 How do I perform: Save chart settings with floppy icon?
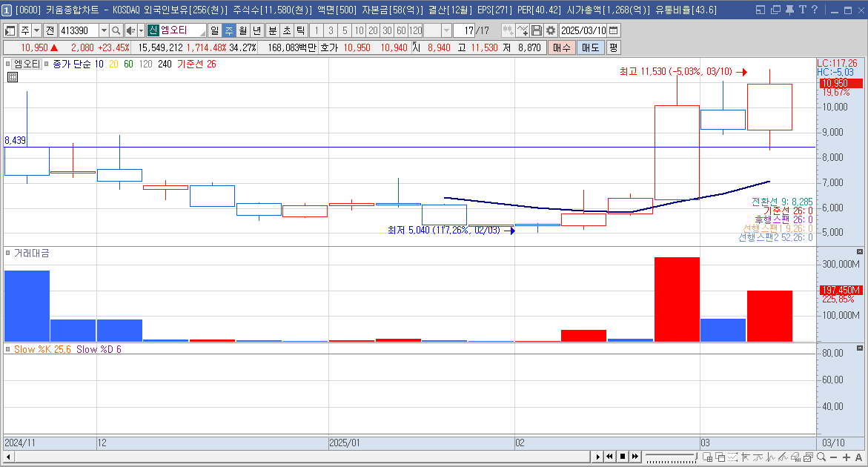point(536,30)
